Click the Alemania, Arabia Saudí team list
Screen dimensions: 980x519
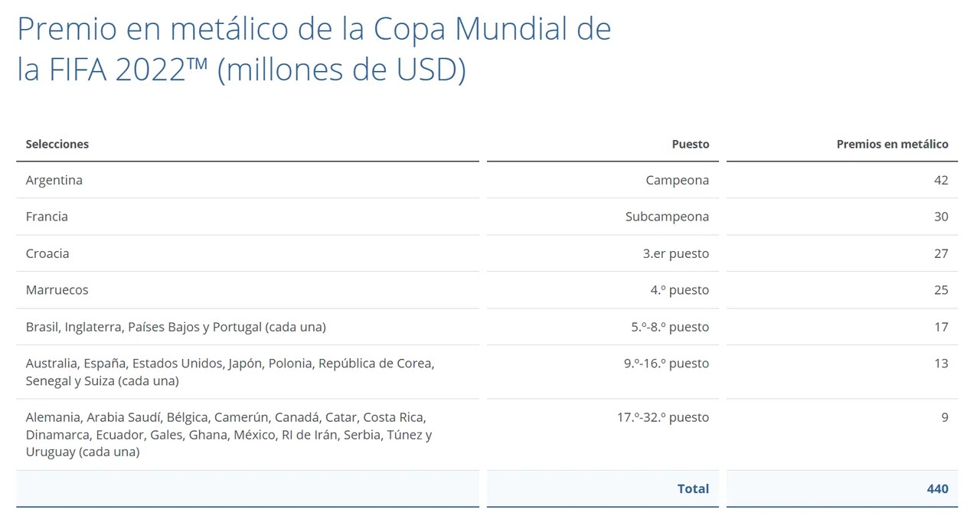[228, 435]
